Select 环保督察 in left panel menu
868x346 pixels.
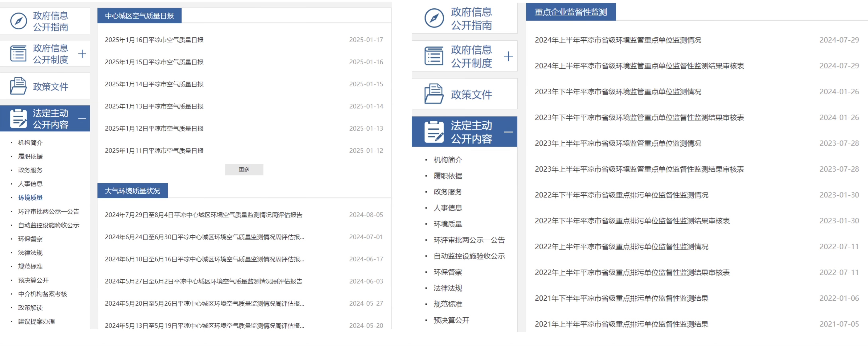[30, 239]
